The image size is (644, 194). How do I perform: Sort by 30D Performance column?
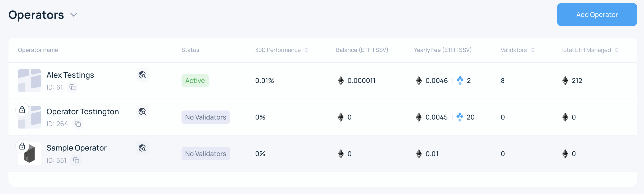306,50
